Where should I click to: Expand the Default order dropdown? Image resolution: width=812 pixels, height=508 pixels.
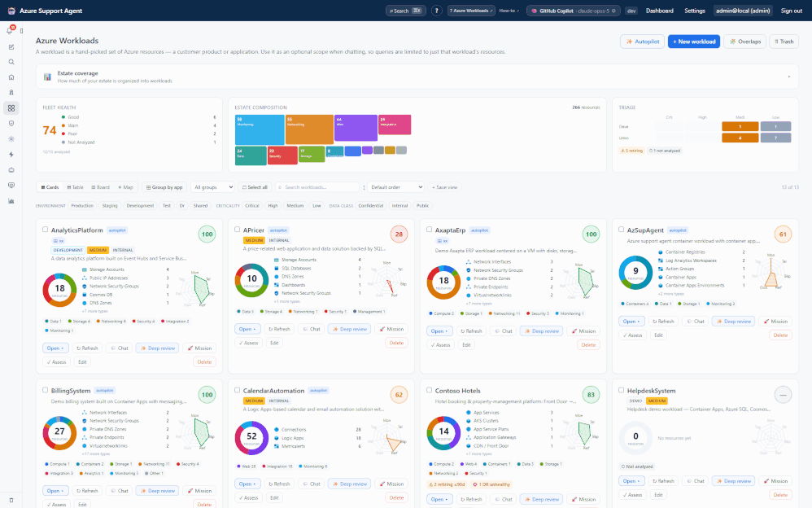pyautogui.click(x=396, y=187)
